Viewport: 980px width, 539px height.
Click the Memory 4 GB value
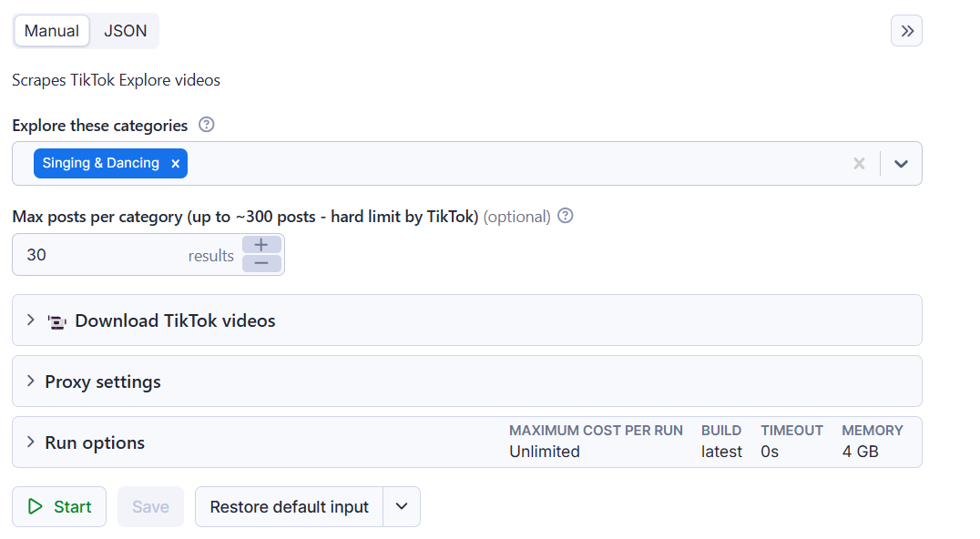860,452
